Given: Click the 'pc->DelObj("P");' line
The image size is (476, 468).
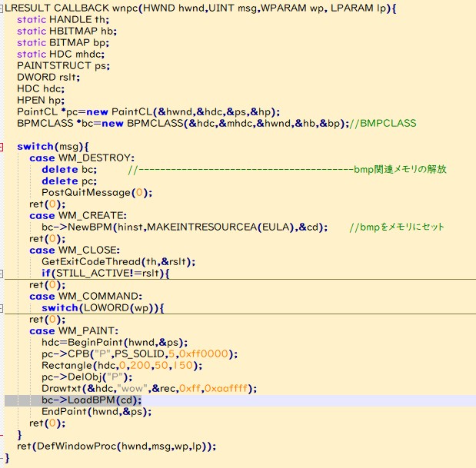Looking at the screenshot, I should click(87, 377).
